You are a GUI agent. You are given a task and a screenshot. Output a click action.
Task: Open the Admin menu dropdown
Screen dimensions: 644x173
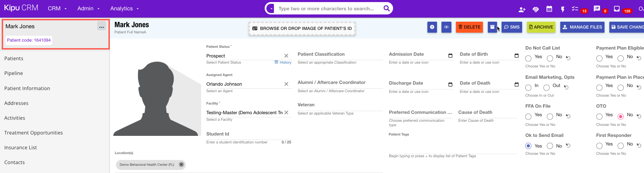(x=88, y=9)
